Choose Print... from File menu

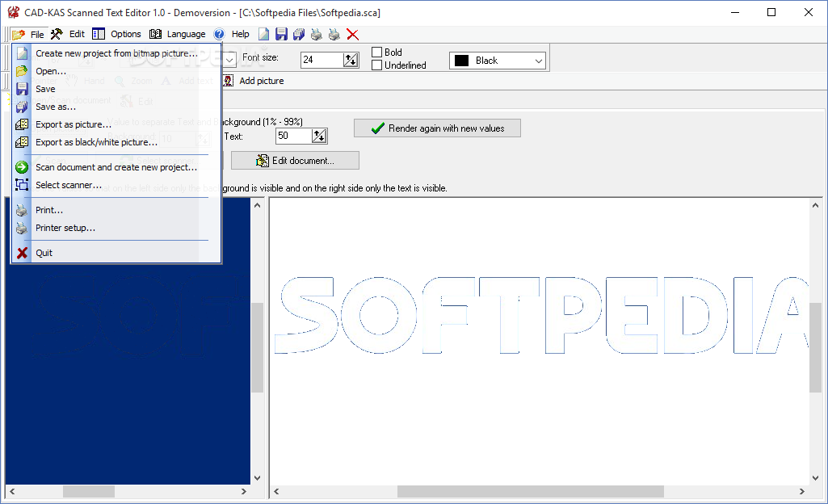pos(116,210)
